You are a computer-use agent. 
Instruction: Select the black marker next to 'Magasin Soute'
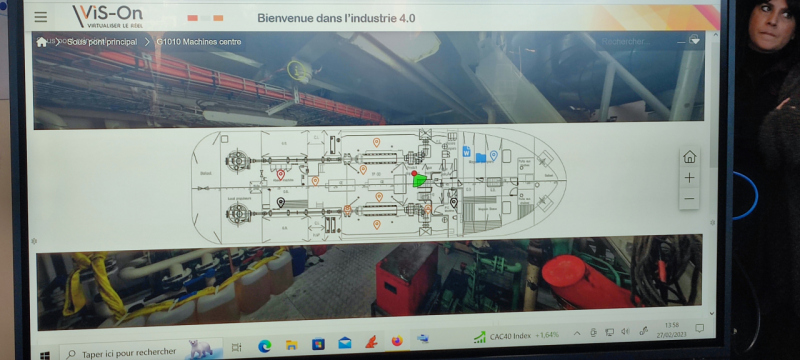point(454,202)
